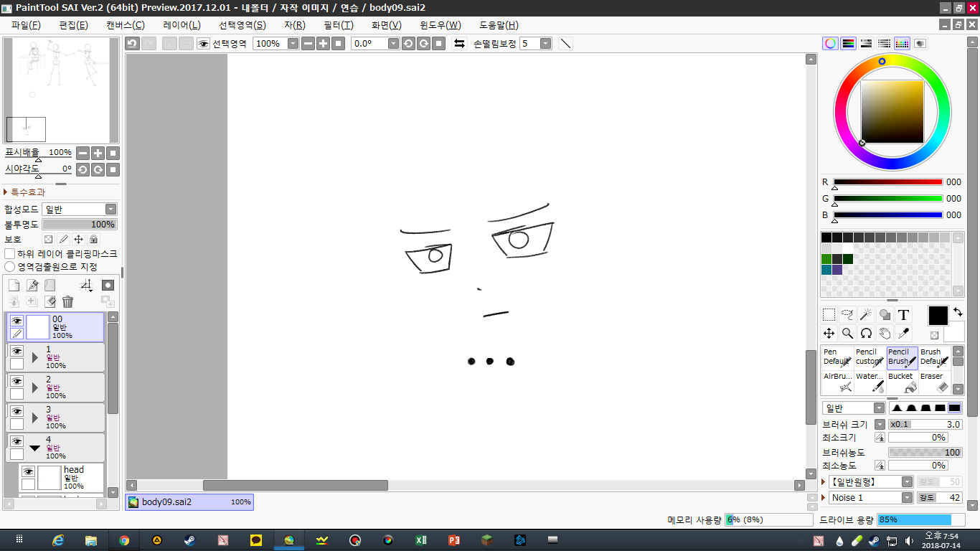Toggle visibility of layer folder 2
This screenshot has height=551, width=980.
tap(17, 381)
